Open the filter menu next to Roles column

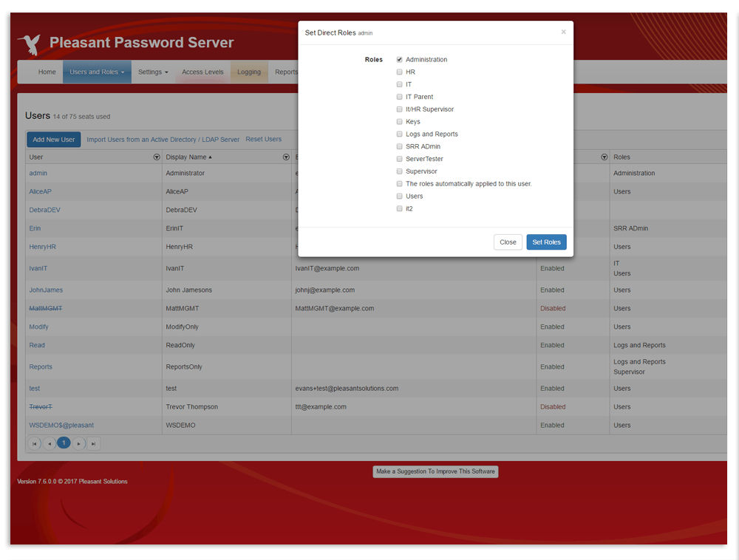tap(604, 157)
